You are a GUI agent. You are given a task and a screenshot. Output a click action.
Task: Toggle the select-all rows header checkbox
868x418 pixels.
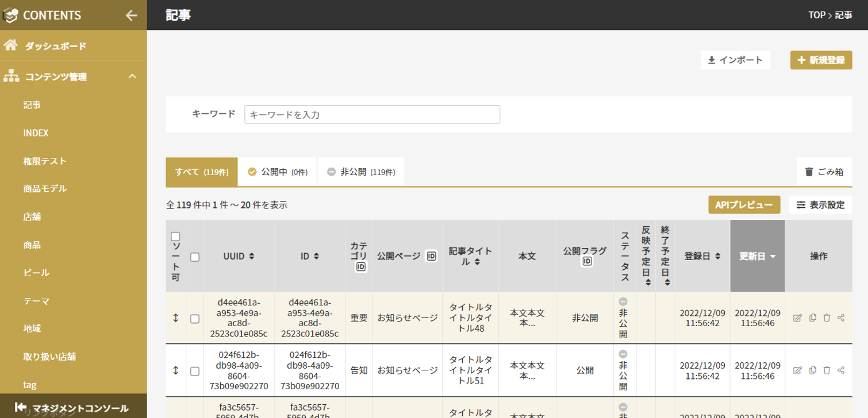195,257
